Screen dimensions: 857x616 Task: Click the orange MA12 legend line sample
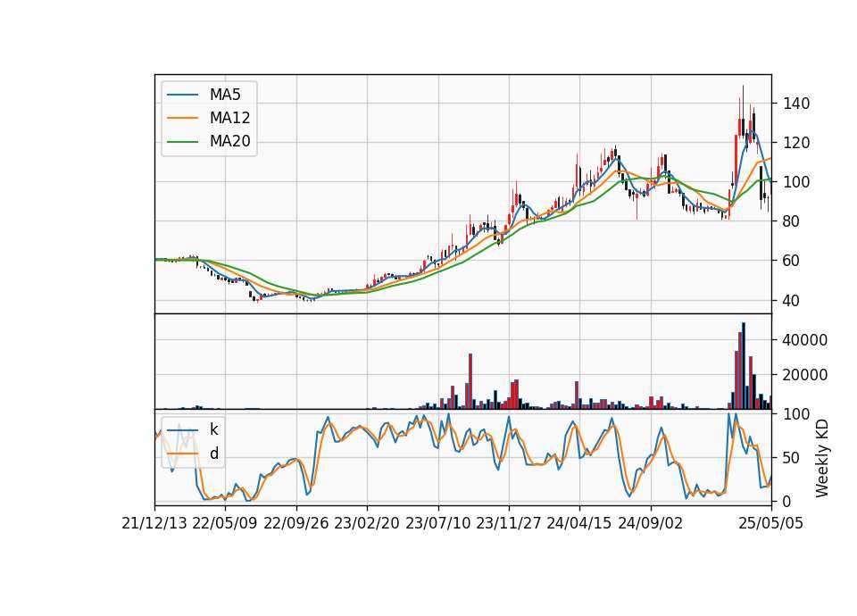click(182, 118)
